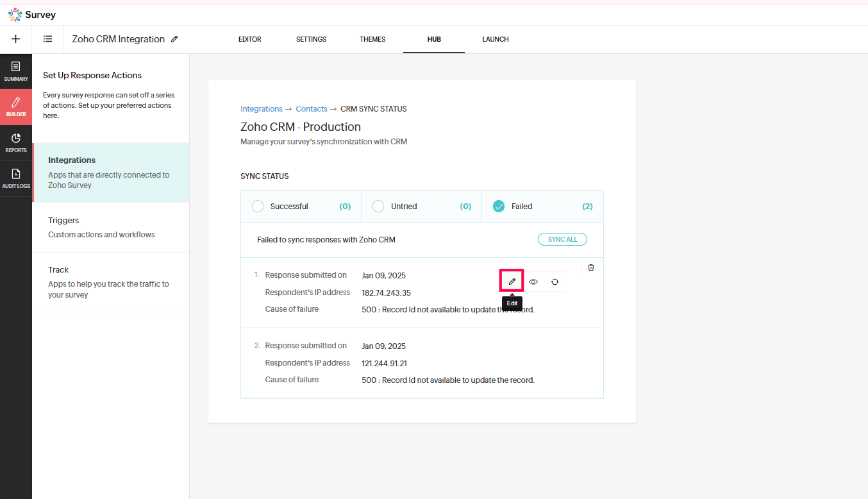Image resolution: width=868 pixels, height=499 pixels.
Task: Click IP address 121.244.91.21
Action: pyautogui.click(x=384, y=363)
